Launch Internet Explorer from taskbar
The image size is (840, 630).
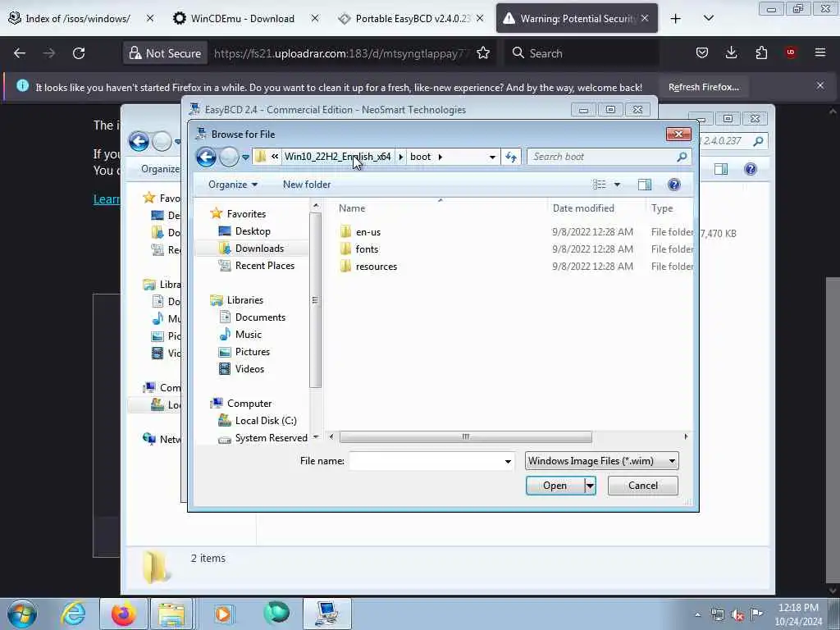tap(73, 614)
